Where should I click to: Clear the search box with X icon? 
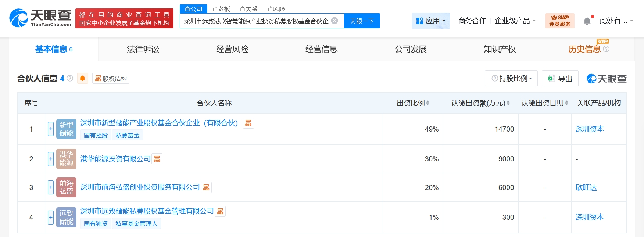[334, 21]
